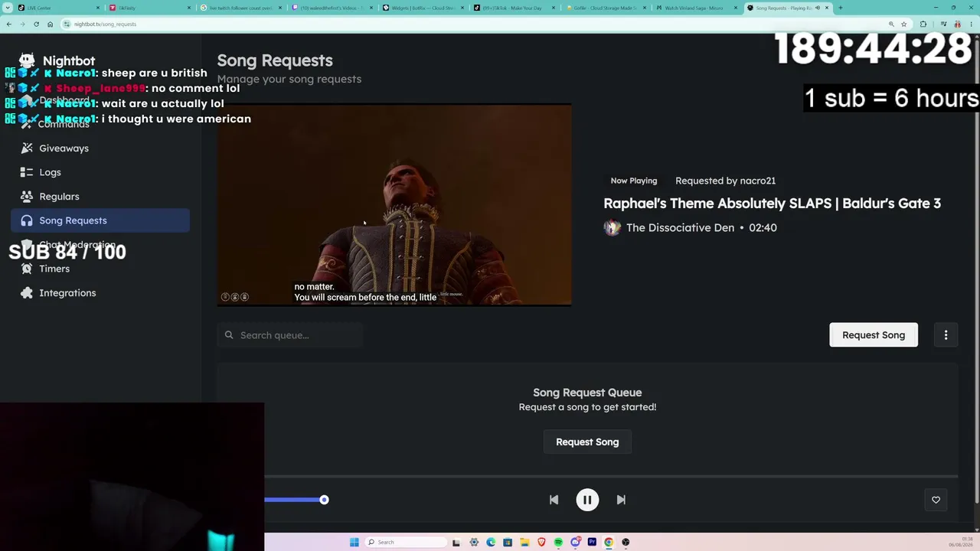Open browser extensions icon
This screenshot has width=980, height=551.
tap(923, 24)
